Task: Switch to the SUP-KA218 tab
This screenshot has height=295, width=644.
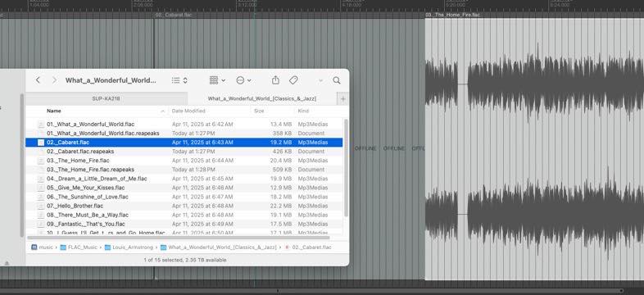Action: [106, 98]
